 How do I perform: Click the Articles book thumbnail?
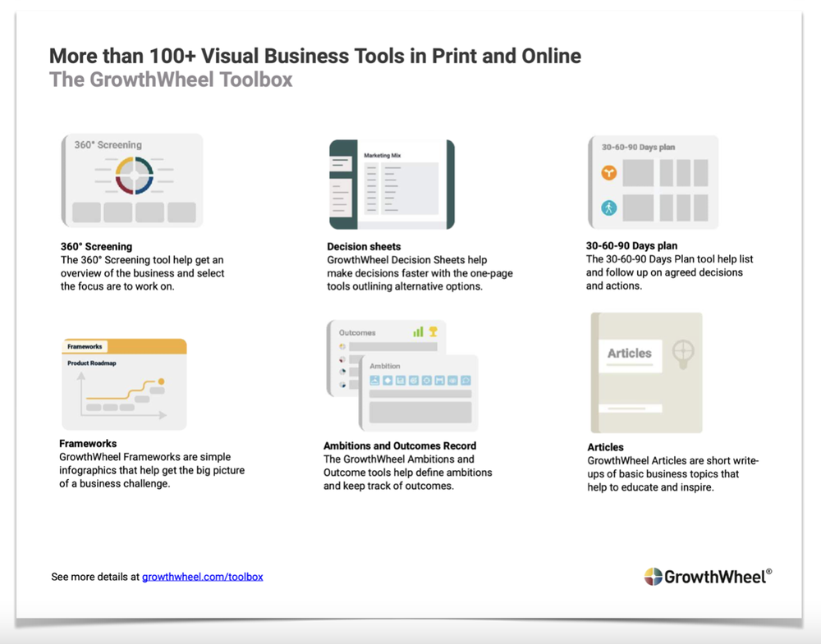pyautogui.click(x=646, y=372)
